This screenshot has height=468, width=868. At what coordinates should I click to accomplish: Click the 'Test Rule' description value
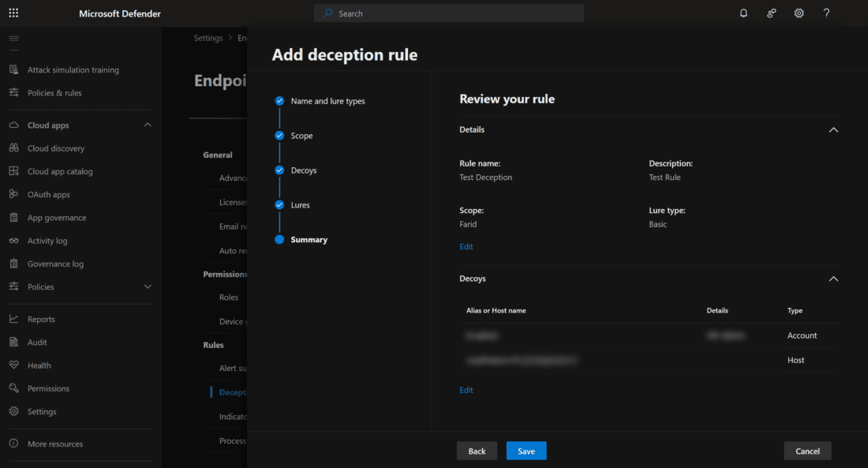tap(665, 178)
